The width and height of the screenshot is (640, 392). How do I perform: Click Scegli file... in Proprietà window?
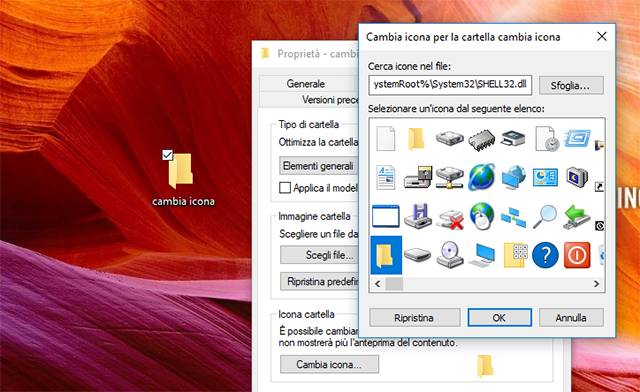tap(319, 255)
